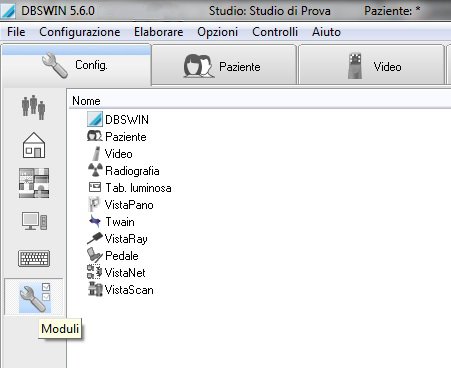
Task: Select the Pedale list entry
Action: (113, 255)
